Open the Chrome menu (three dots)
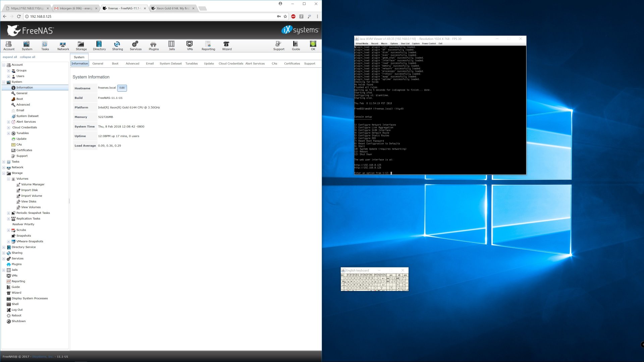Image resolution: width=644 pixels, height=362 pixels. [317, 16]
